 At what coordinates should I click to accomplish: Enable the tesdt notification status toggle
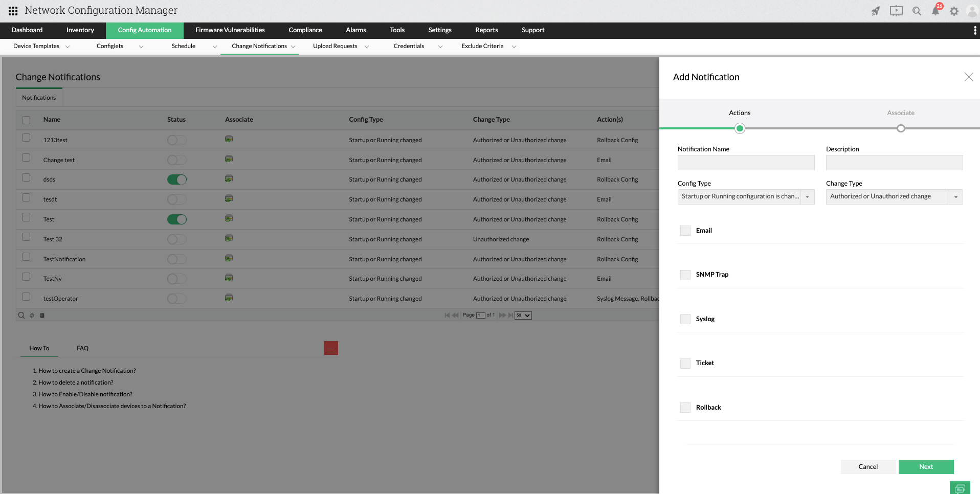[176, 199]
